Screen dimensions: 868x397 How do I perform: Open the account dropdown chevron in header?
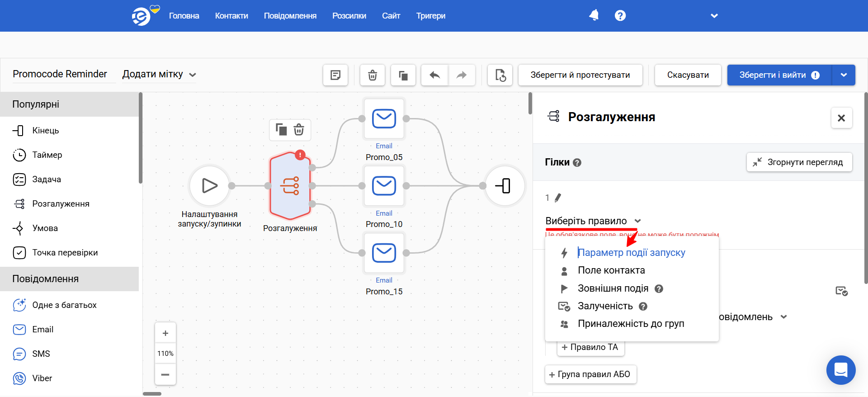click(x=714, y=16)
